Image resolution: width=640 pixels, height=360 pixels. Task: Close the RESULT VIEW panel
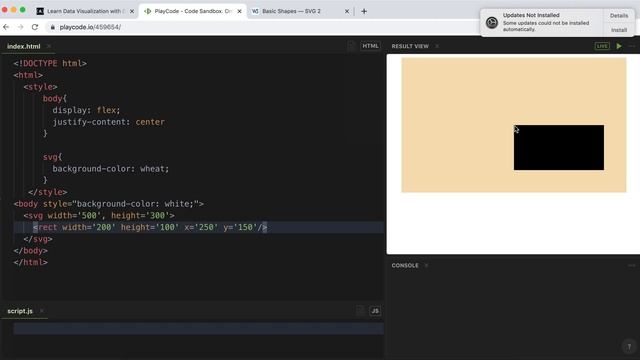(437, 46)
